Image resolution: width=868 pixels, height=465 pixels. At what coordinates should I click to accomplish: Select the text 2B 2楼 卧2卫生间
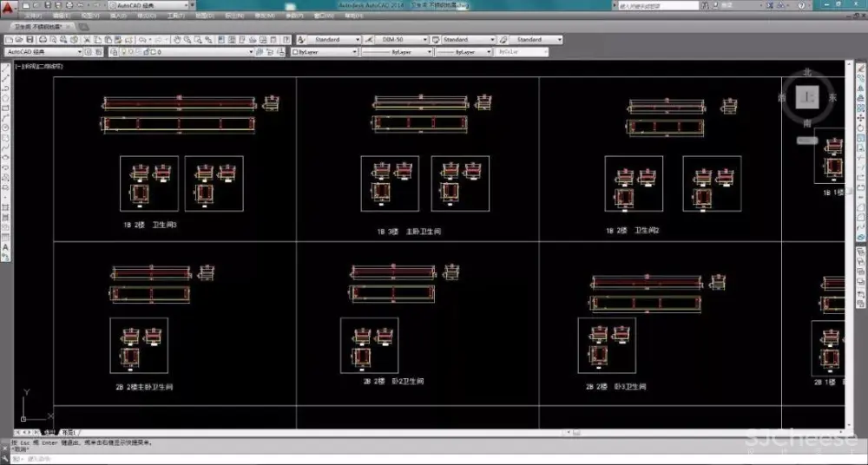[393, 382]
